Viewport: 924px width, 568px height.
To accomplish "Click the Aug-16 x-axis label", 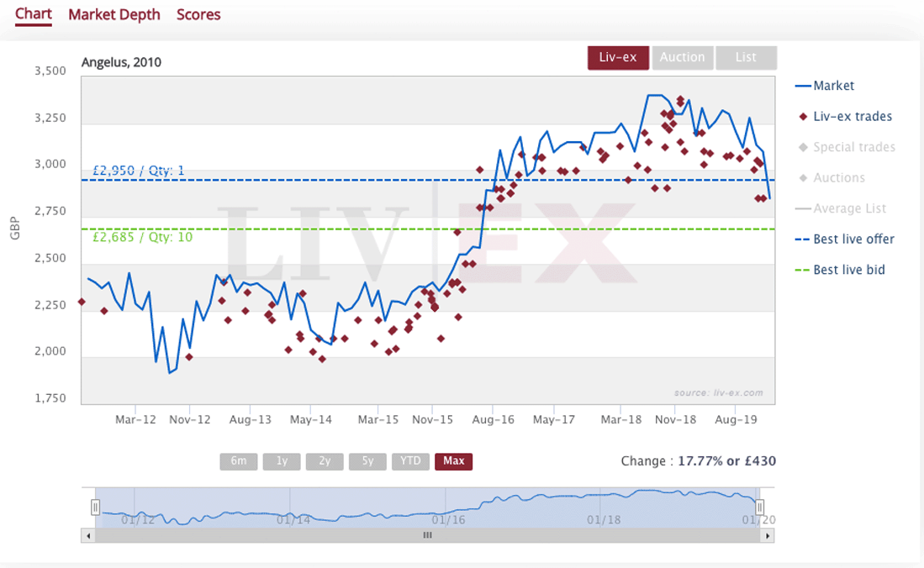I will [x=494, y=420].
